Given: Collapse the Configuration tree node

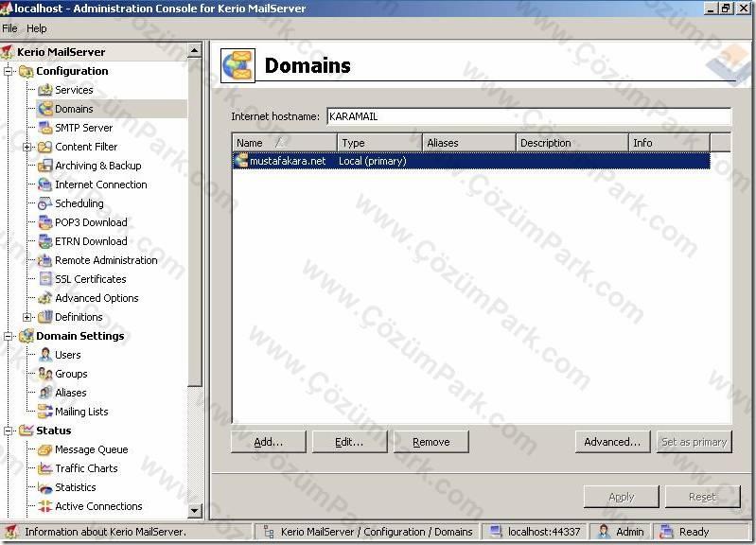Looking at the screenshot, I should click(x=9, y=71).
